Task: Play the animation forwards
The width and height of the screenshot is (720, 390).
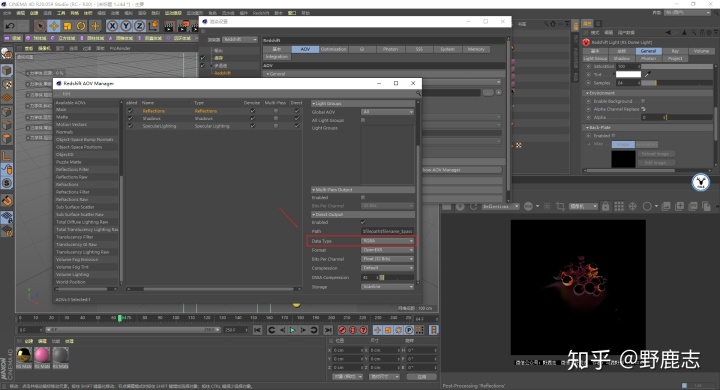Action: click(x=292, y=330)
